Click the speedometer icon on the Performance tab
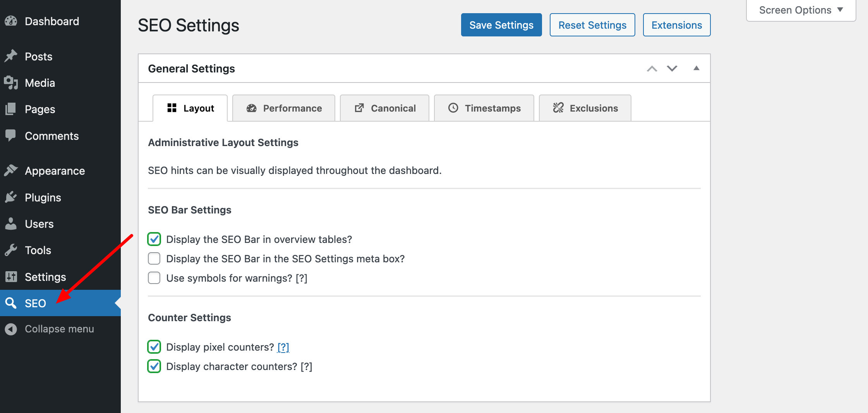Image resolution: width=868 pixels, height=413 pixels. point(252,108)
